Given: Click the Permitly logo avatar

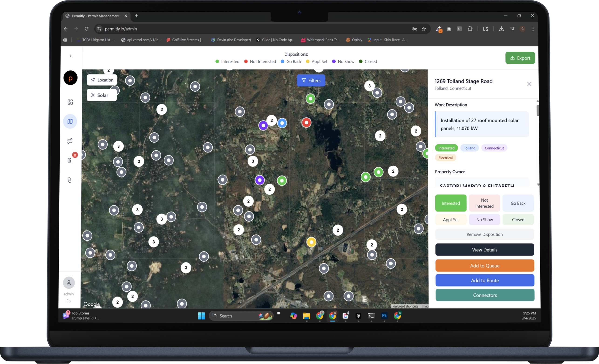Looking at the screenshot, I should 71,78.
